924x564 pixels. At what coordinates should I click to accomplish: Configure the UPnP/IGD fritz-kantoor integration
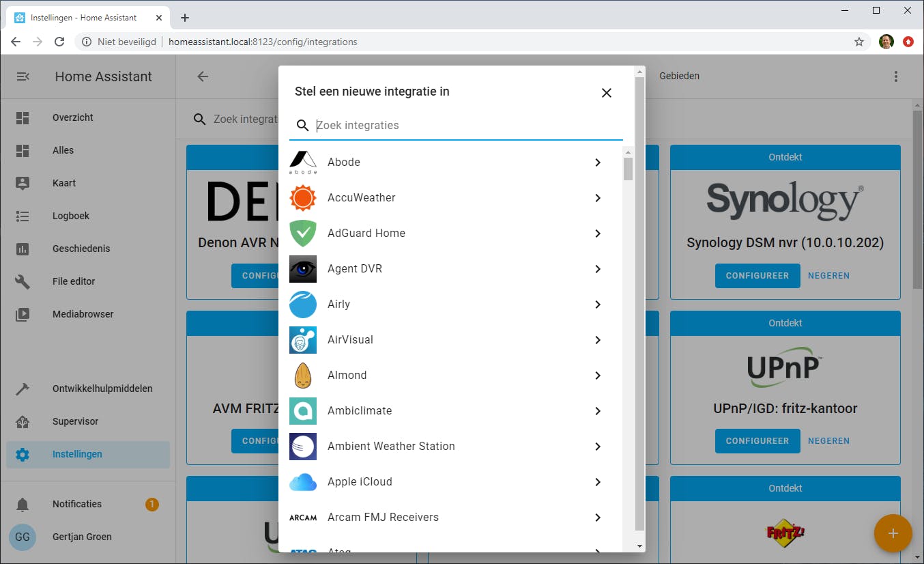(x=757, y=441)
